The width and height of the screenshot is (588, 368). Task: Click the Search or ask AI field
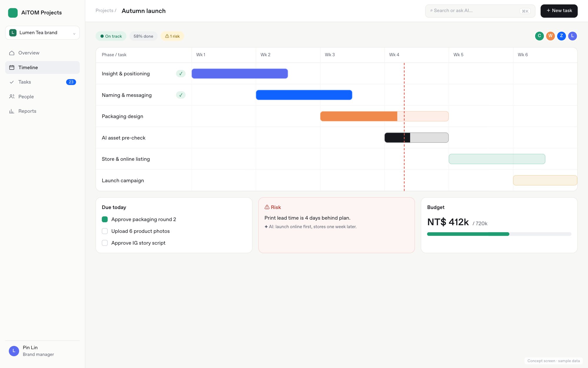click(x=480, y=11)
